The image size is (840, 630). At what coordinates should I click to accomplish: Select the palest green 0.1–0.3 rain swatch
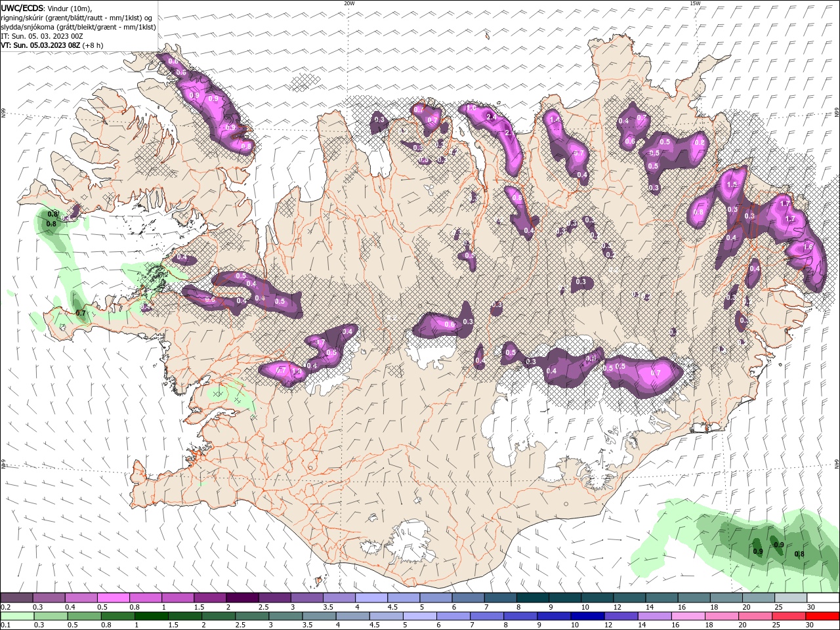tap(17, 616)
